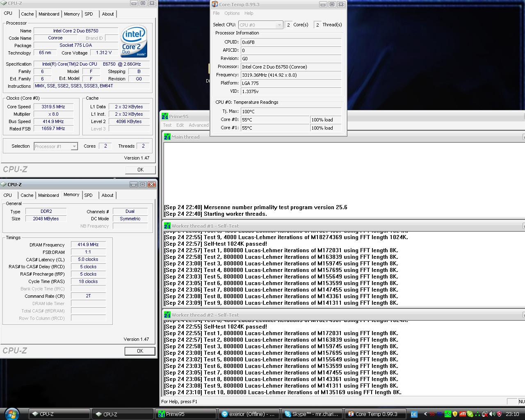Click Core Voltage value 1.312 V
Screen dimensions: 525x420
[103, 52]
